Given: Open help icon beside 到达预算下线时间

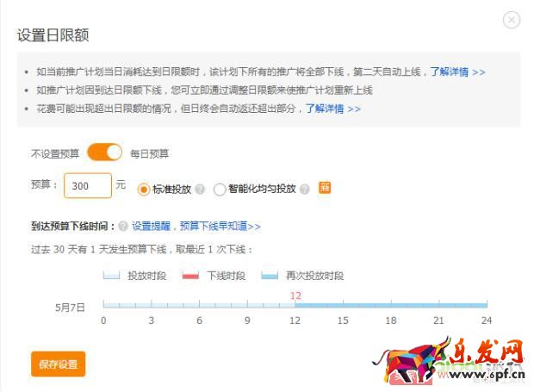Looking at the screenshot, I should click(123, 226).
